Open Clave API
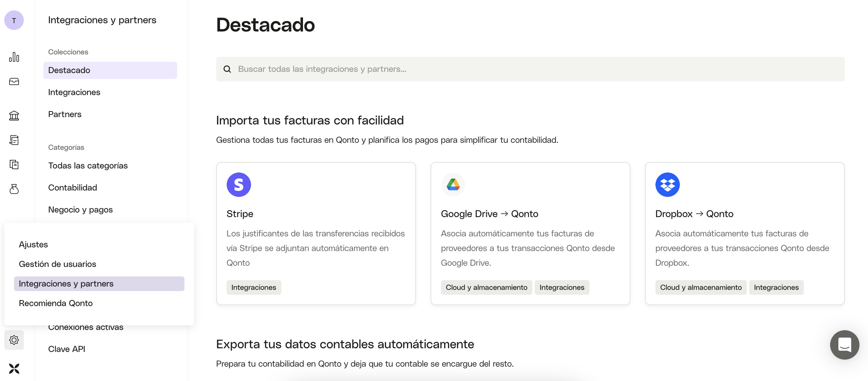 click(66, 349)
